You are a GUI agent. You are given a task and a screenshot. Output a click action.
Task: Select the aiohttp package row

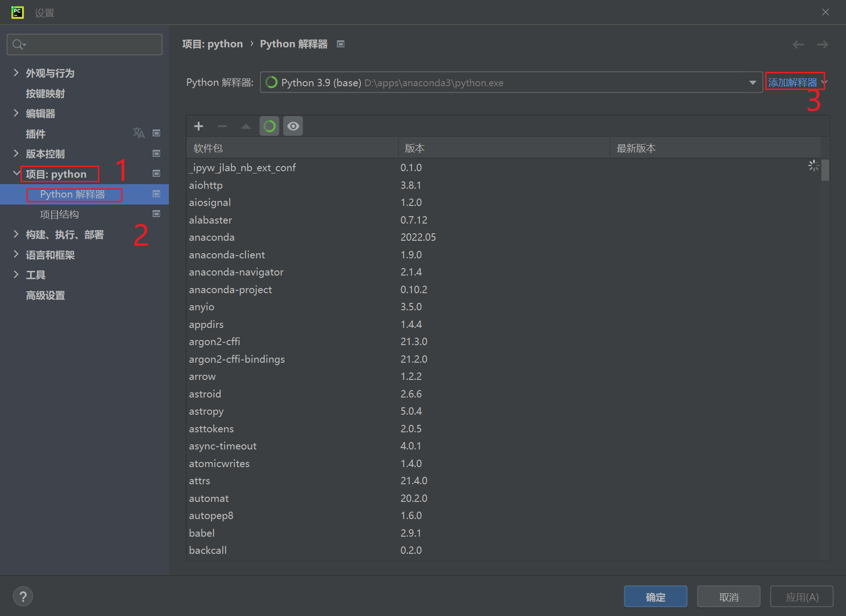pos(503,185)
